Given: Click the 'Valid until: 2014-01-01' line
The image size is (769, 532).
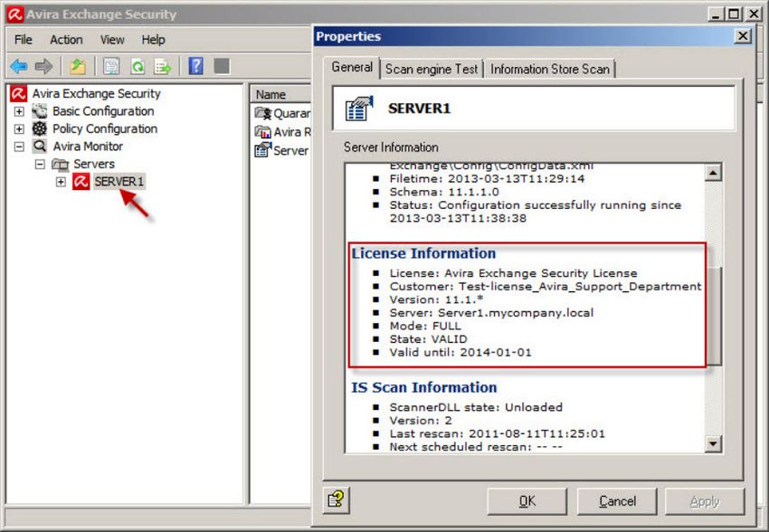Looking at the screenshot, I should (460, 352).
